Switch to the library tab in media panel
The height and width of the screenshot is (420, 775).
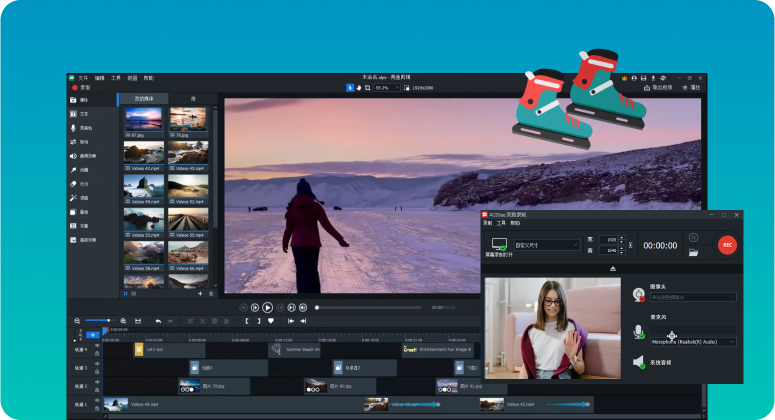(x=193, y=99)
